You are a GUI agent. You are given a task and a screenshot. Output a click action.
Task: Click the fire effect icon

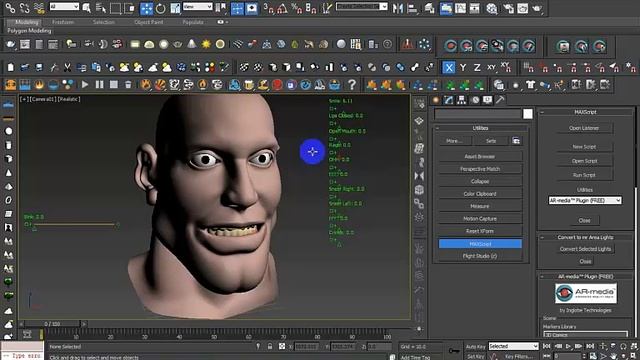39,84
